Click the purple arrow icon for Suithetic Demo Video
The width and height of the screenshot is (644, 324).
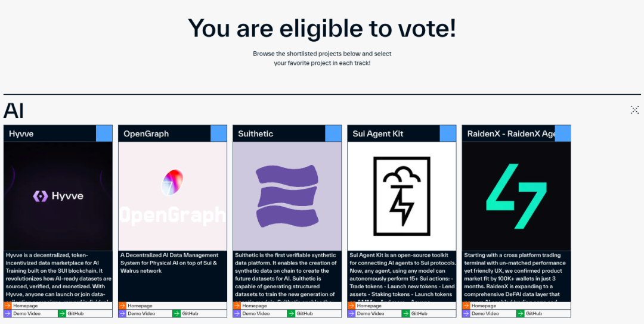click(236, 313)
